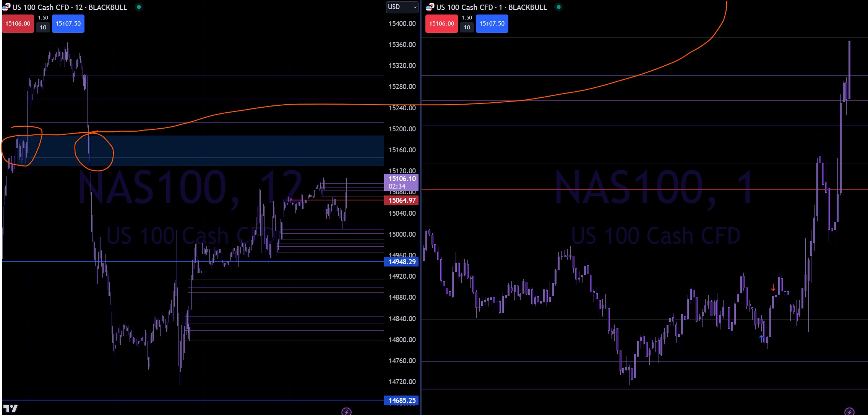Click lightning scroll-to-realtime icon on left chart
The width and height of the screenshot is (868, 415).
tap(346, 411)
